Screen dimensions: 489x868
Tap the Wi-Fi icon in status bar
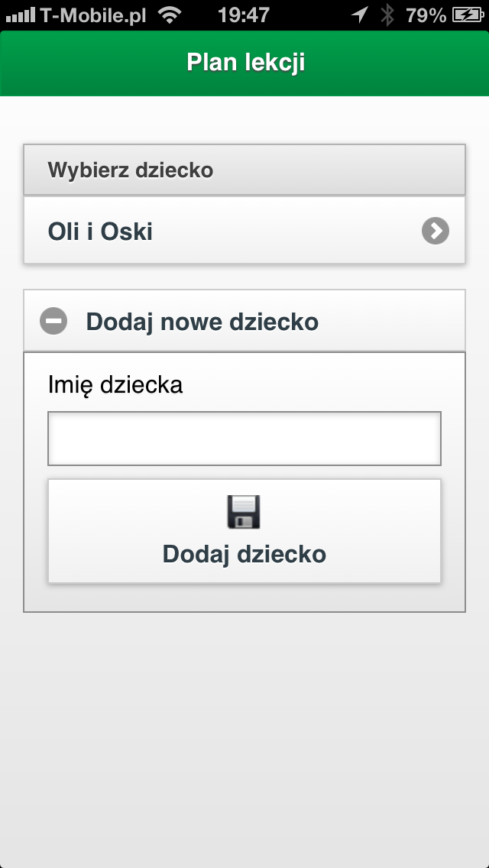[x=170, y=15]
